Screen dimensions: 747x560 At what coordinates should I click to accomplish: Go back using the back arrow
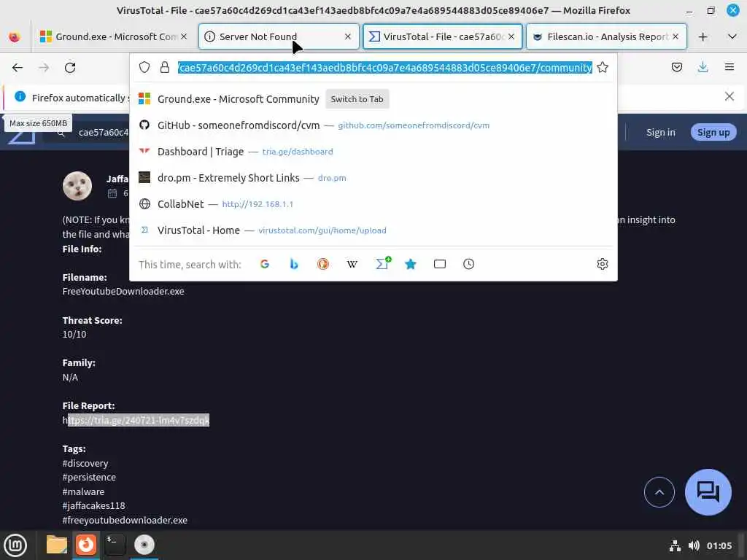point(18,68)
